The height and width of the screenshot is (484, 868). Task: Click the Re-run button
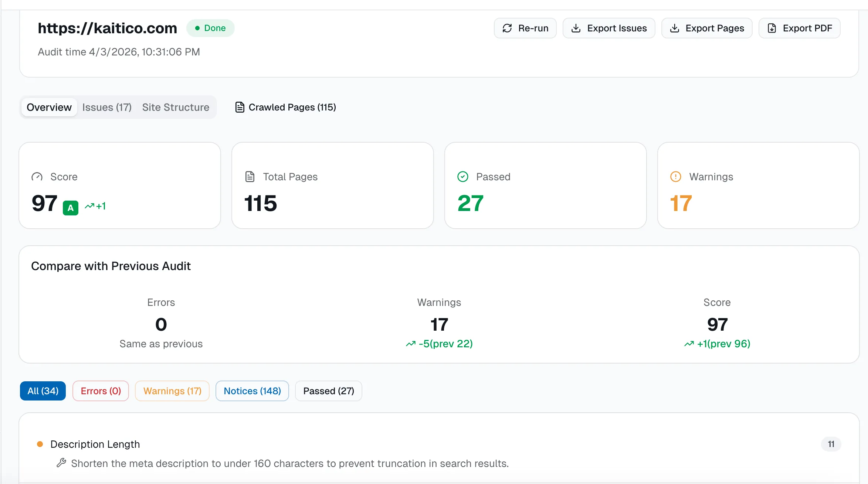click(525, 28)
